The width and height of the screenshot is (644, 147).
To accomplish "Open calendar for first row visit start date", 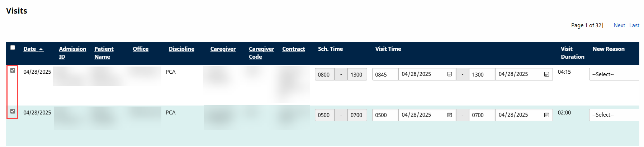I will (x=449, y=74).
